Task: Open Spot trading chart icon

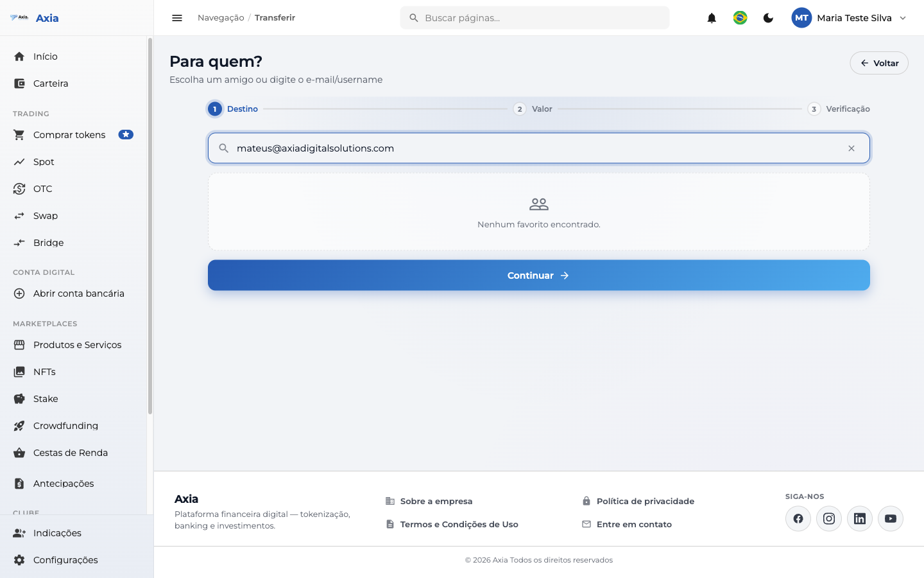Action: 19,162
